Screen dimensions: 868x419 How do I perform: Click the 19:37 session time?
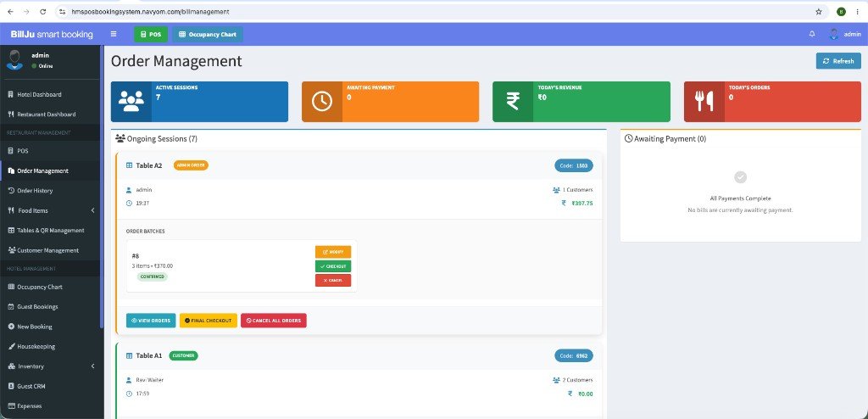(142, 204)
